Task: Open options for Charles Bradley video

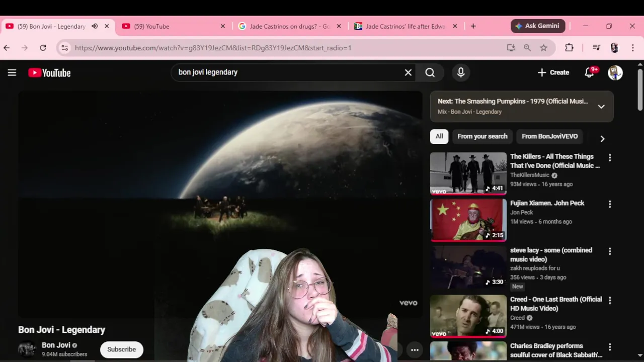Action: coord(610,347)
